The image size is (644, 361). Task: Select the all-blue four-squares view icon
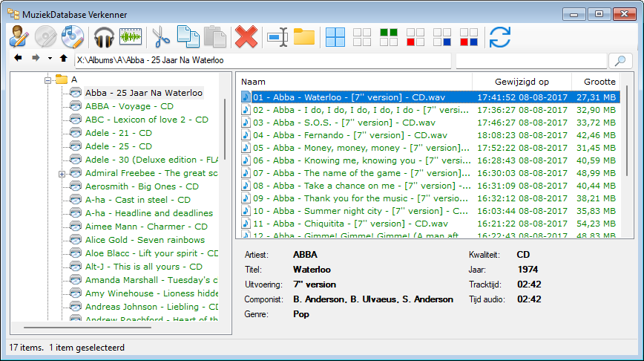click(335, 37)
